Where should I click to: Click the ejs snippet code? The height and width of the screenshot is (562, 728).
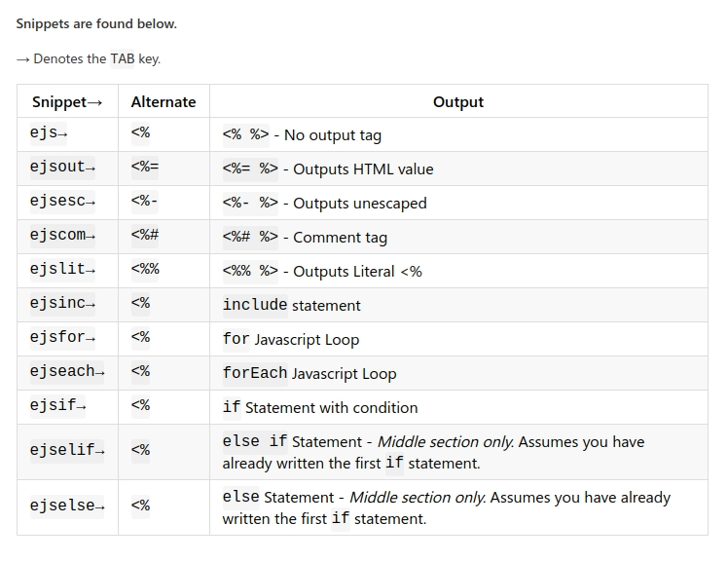tap(49, 133)
